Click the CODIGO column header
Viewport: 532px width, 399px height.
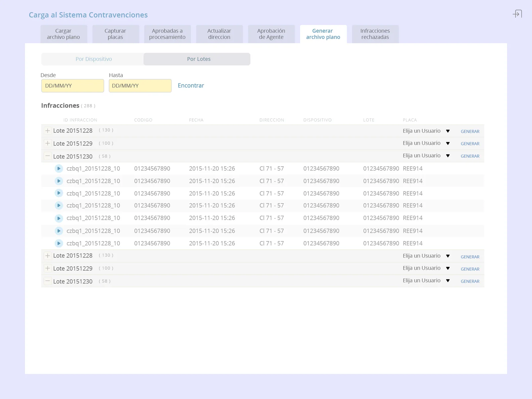pyautogui.click(x=143, y=120)
